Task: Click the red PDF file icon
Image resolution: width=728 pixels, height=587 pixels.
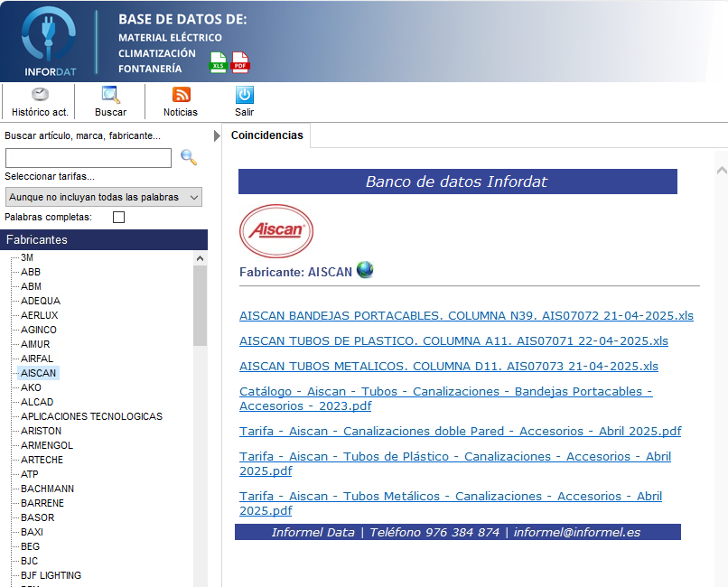Action: (240, 62)
